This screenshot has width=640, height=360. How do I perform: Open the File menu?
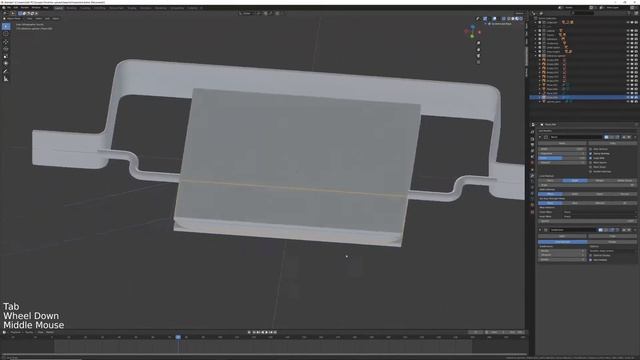(9, 7)
